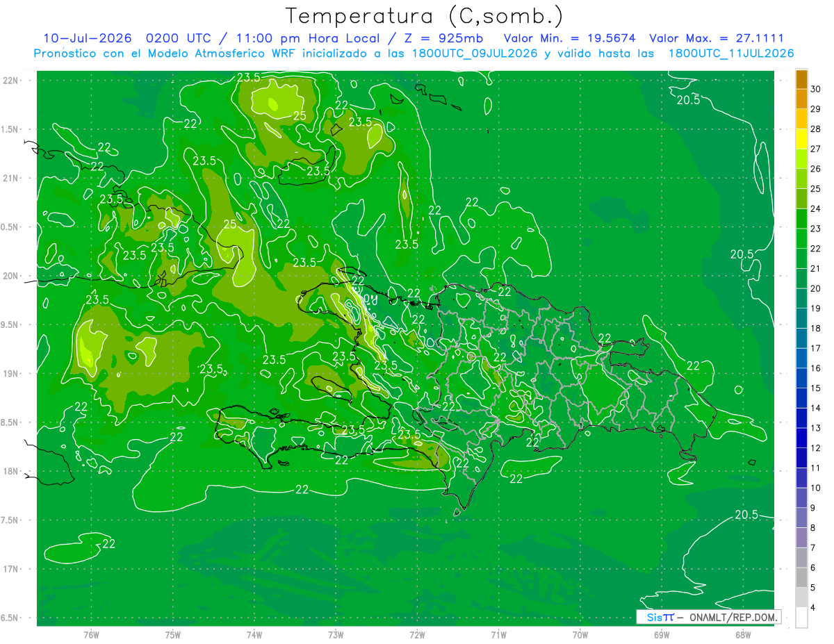Click the '75W' longitude axis label
834x644 pixels.
pos(173,634)
